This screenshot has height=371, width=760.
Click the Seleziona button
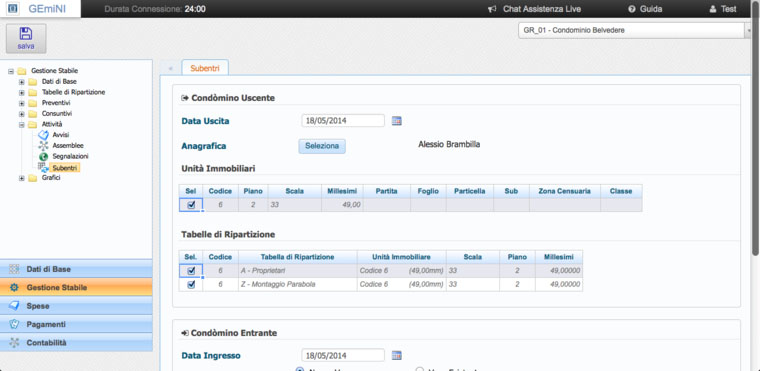click(x=322, y=146)
